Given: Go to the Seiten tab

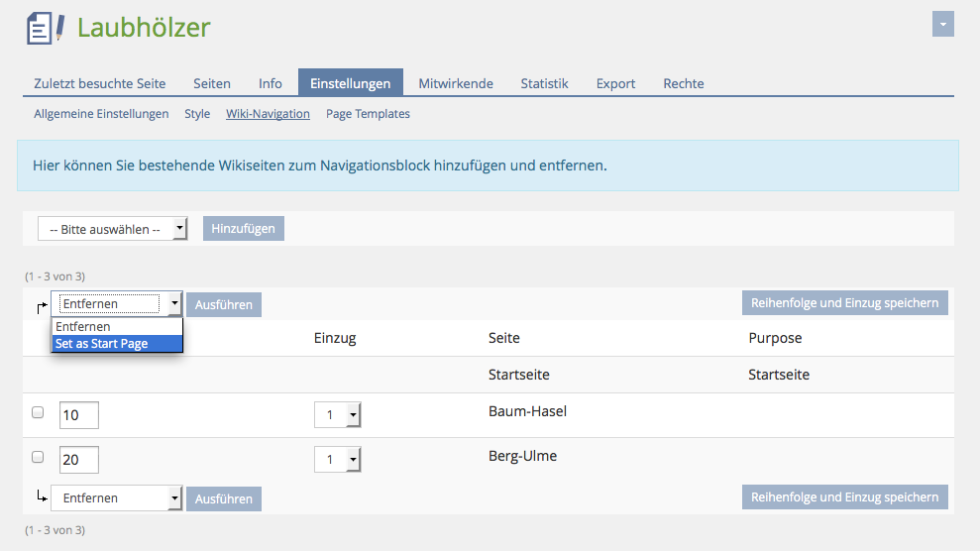Looking at the screenshot, I should tap(212, 83).
